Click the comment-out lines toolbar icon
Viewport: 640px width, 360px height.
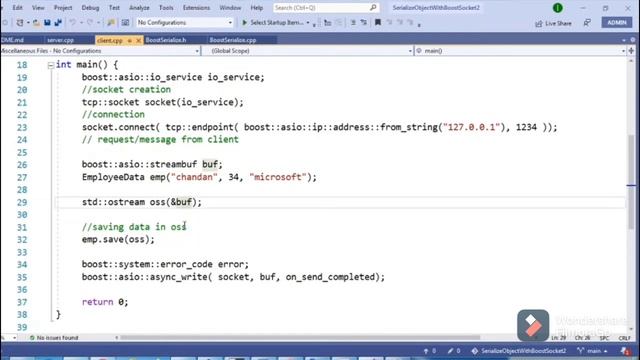[x=353, y=23]
